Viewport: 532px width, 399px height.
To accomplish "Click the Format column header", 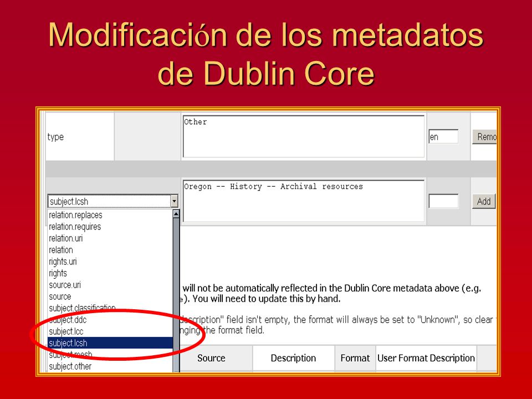I will click(x=355, y=358).
